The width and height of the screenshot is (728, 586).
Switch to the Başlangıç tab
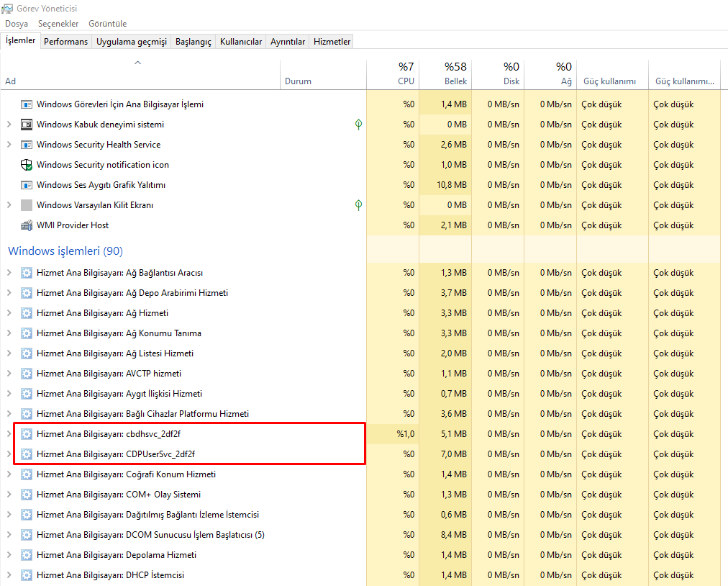click(x=193, y=41)
